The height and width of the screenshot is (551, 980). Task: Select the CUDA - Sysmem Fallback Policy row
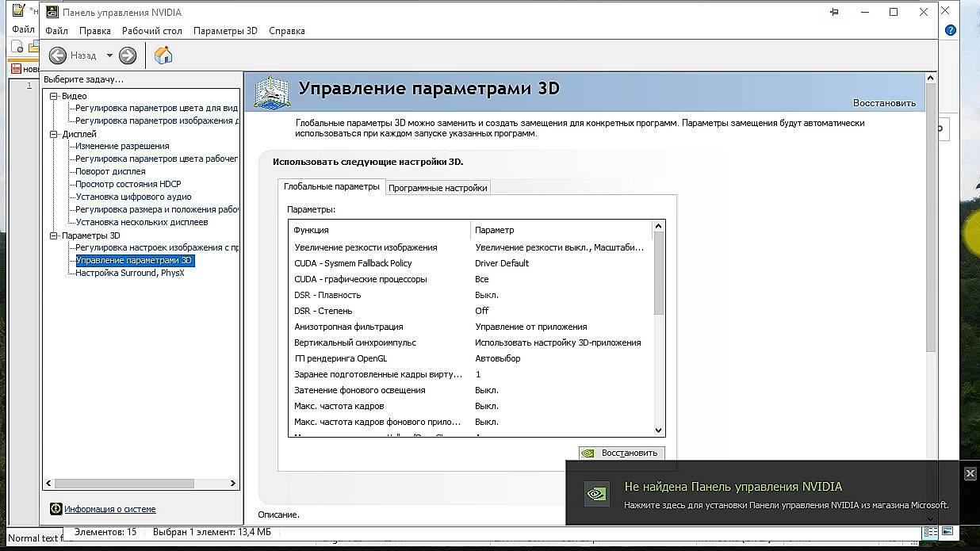pyautogui.click(x=470, y=263)
